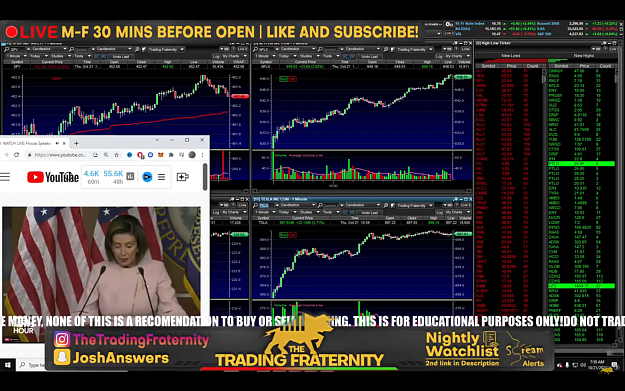Open the Candlestick type dropdown in the SPY chart
The image size is (625, 391).
(x=48, y=49)
